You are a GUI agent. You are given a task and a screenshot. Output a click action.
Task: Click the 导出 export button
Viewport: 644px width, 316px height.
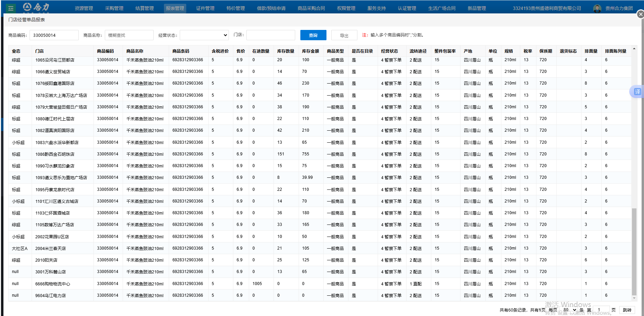[x=344, y=35]
